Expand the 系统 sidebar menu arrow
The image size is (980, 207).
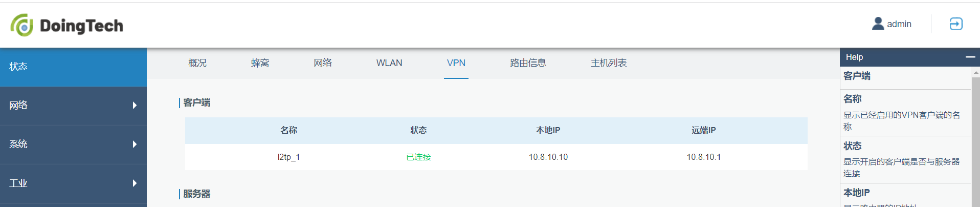(135, 144)
